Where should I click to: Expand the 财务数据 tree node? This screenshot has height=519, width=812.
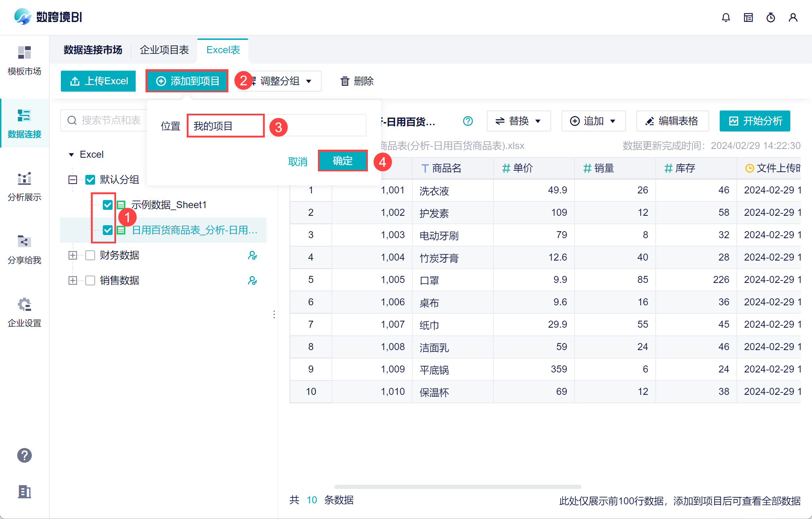tap(73, 256)
